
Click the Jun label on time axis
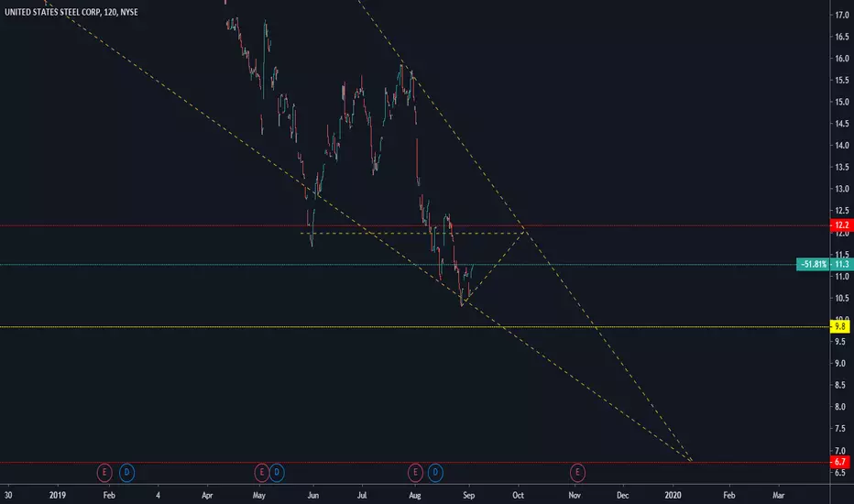pyautogui.click(x=312, y=495)
